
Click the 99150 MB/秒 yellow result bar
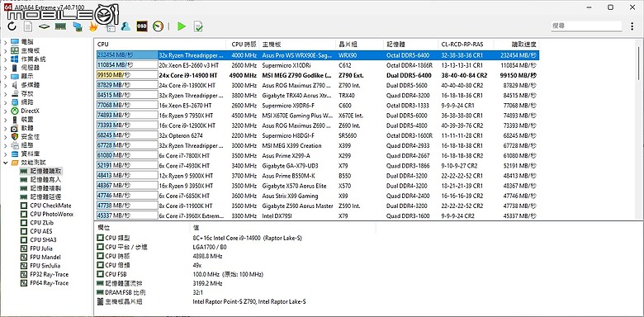coord(127,75)
